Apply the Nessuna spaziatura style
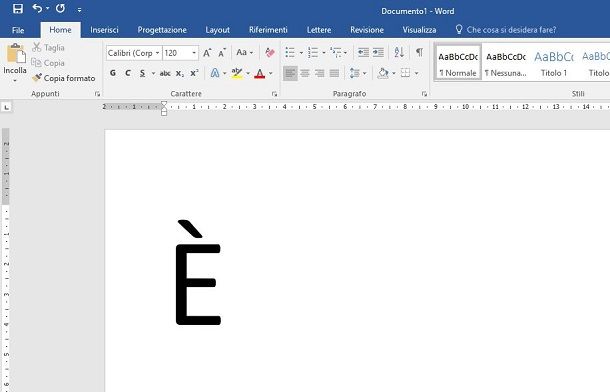 [x=506, y=63]
